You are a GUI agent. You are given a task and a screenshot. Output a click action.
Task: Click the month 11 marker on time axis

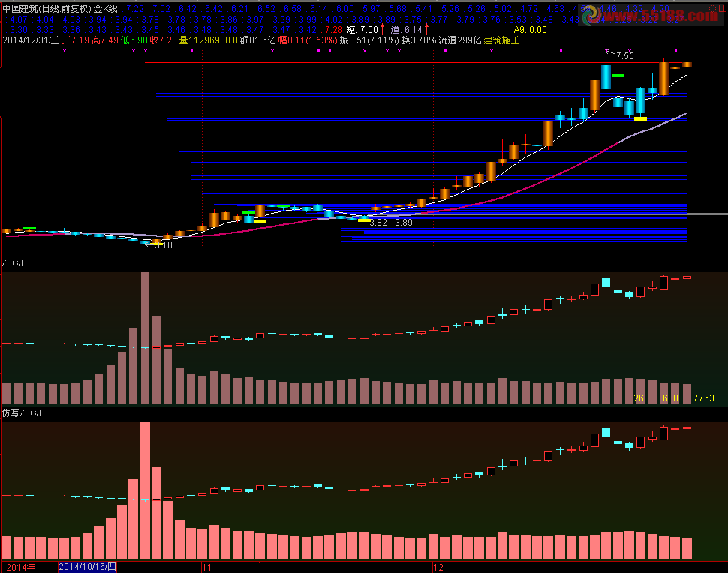206,567
